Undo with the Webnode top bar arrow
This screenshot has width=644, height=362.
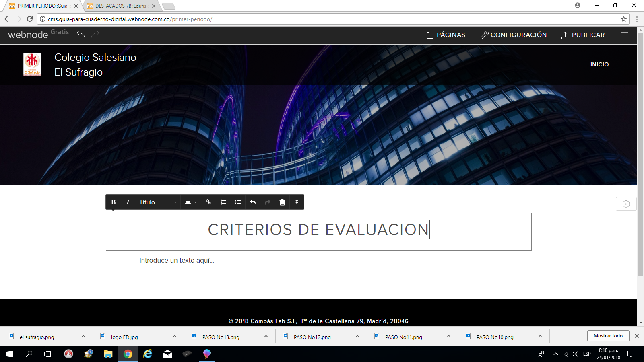coord(81,35)
